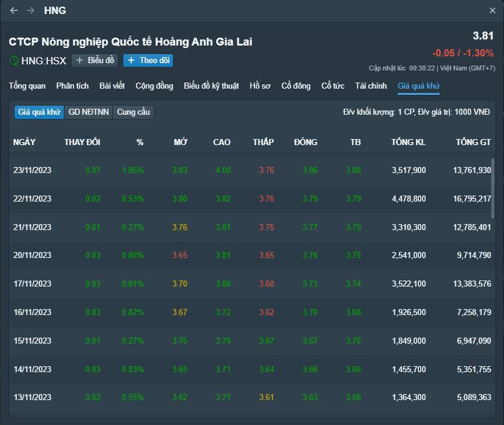This screenshot has height=425, width=504.
Task: Click the current price 3.81
Action: coord(483,36)
